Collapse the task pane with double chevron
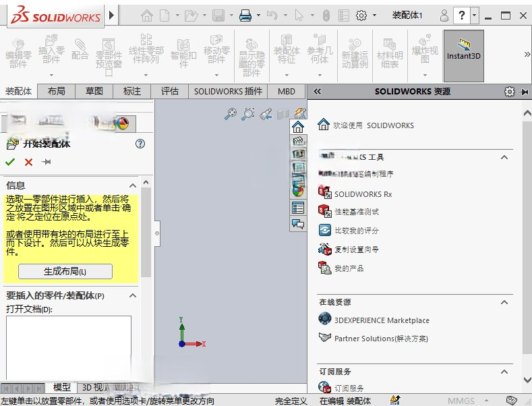This screenshot has width=532, height=406. (x=317, y=91)
